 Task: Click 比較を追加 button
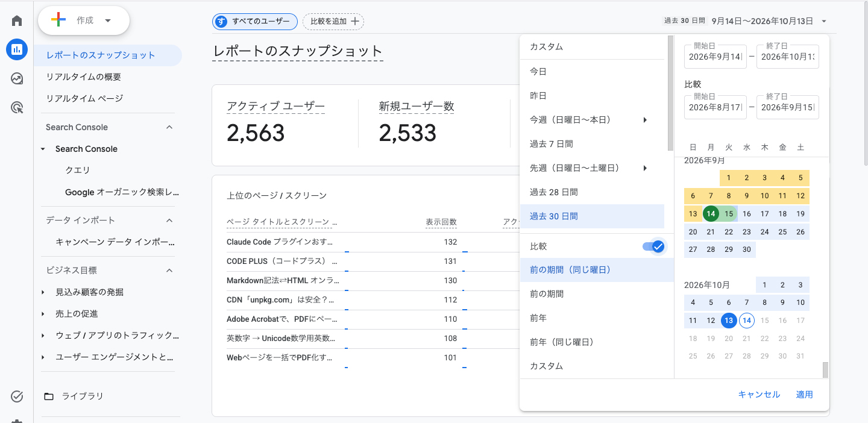(333, 21)
